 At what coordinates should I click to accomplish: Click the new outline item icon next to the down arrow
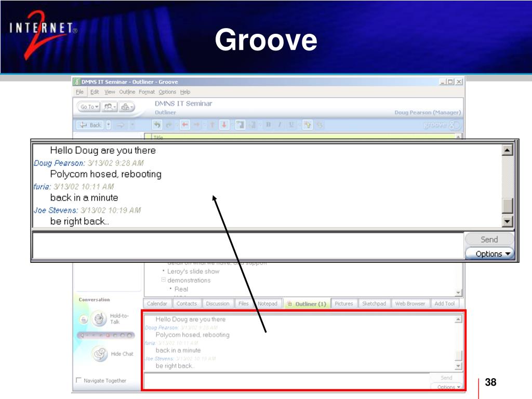coord(240,125)
